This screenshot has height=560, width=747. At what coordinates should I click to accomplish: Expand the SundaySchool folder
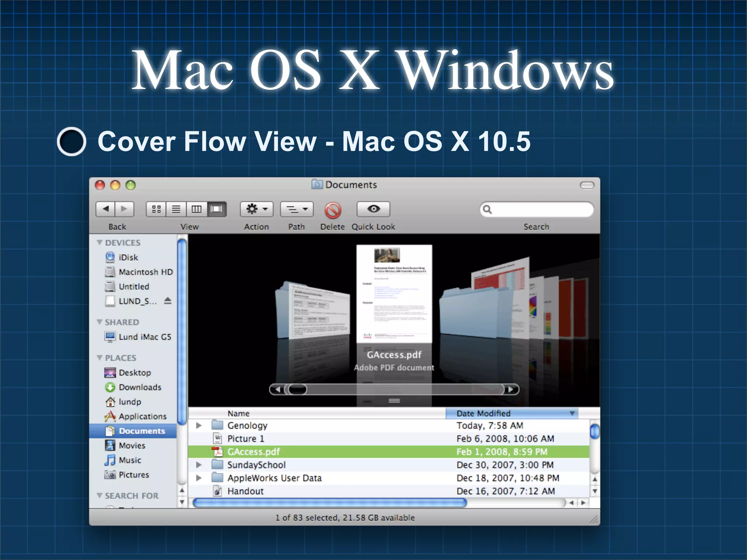click(x=199, y=465)
